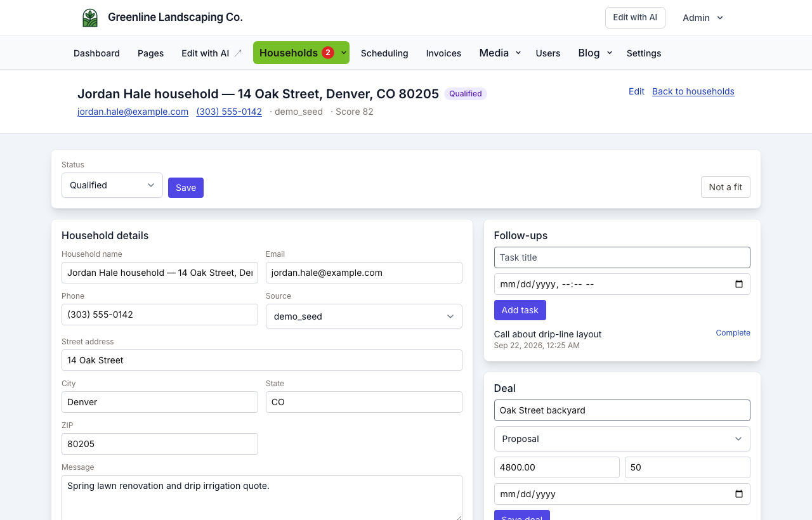Screen dimensions: 812x520
Task: Focus the City field containing Denver
Action: [160, 402]
